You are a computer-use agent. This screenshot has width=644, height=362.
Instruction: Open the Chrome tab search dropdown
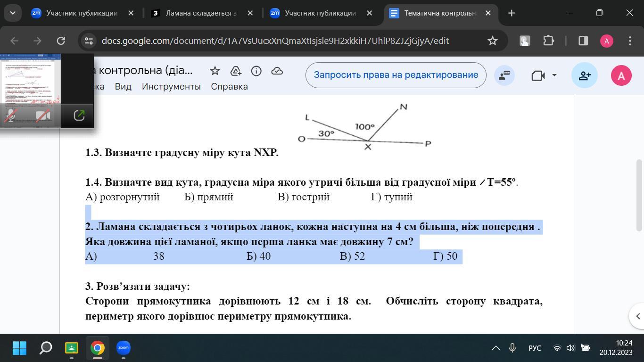tap(13, 13)
